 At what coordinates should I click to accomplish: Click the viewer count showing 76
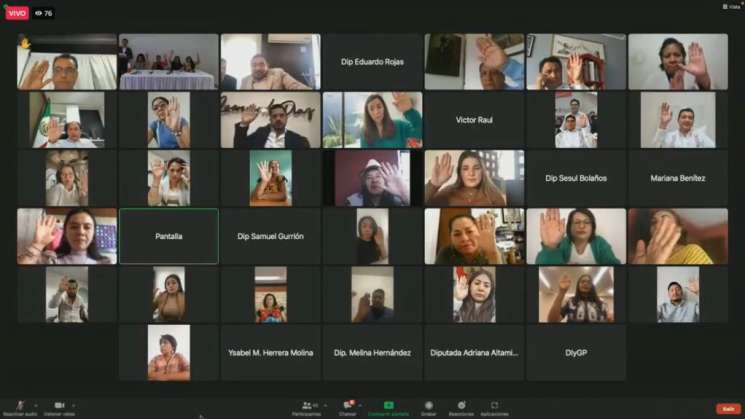pos(44,13)
